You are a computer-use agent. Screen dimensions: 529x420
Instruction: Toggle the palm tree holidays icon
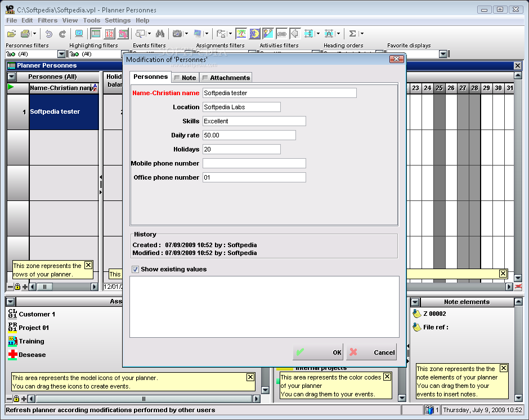click(241, 33)
